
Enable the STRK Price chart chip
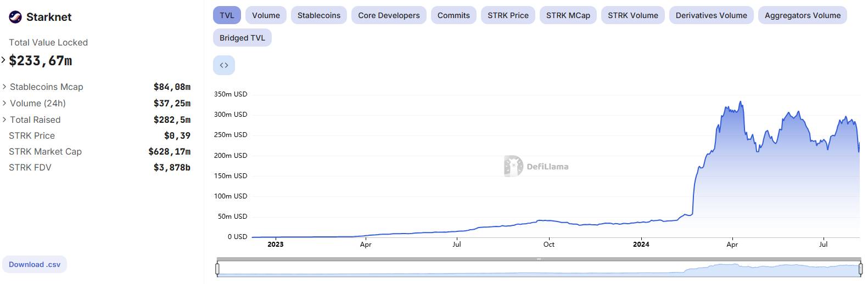[508, 15]
